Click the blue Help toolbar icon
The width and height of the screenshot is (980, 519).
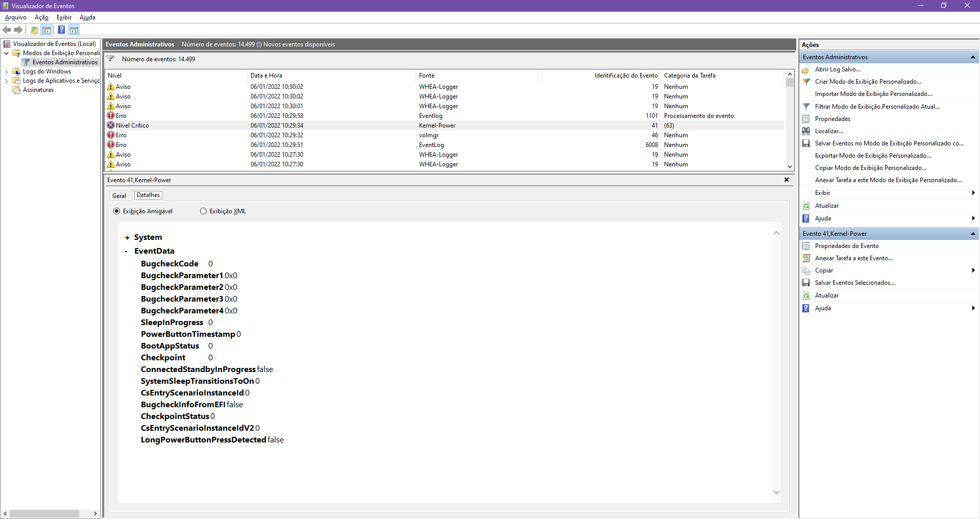(61, 30)
